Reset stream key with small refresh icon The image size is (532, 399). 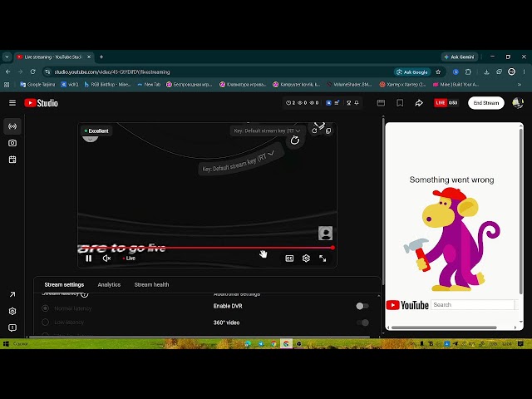(x=314, y=131)
